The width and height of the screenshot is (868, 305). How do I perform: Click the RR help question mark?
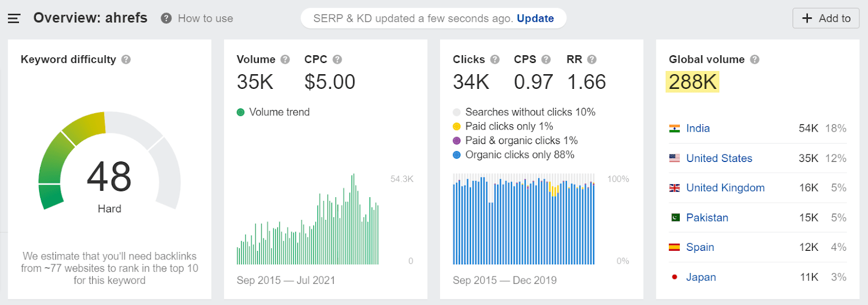coord(592,60)
